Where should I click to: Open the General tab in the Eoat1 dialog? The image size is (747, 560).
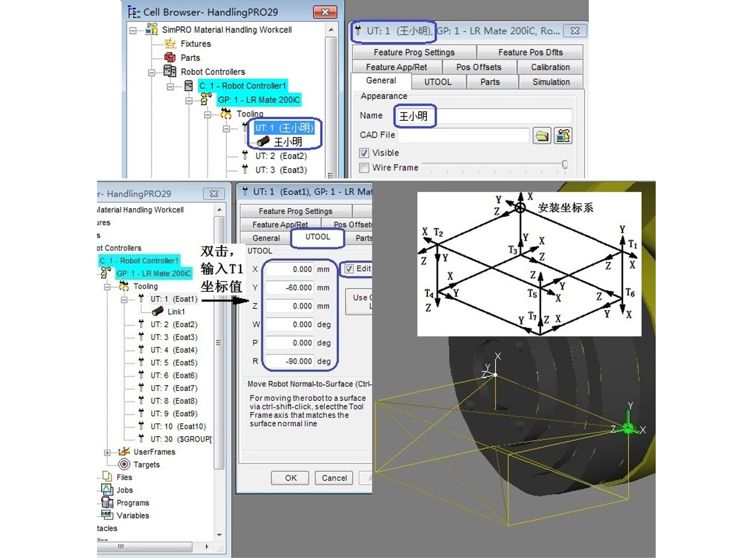[x=266, y=238]
